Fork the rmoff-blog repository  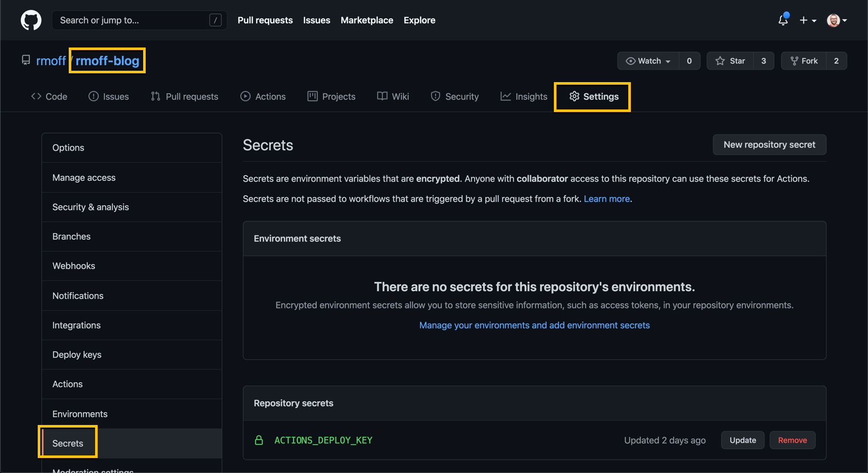(x=804, y=61)
